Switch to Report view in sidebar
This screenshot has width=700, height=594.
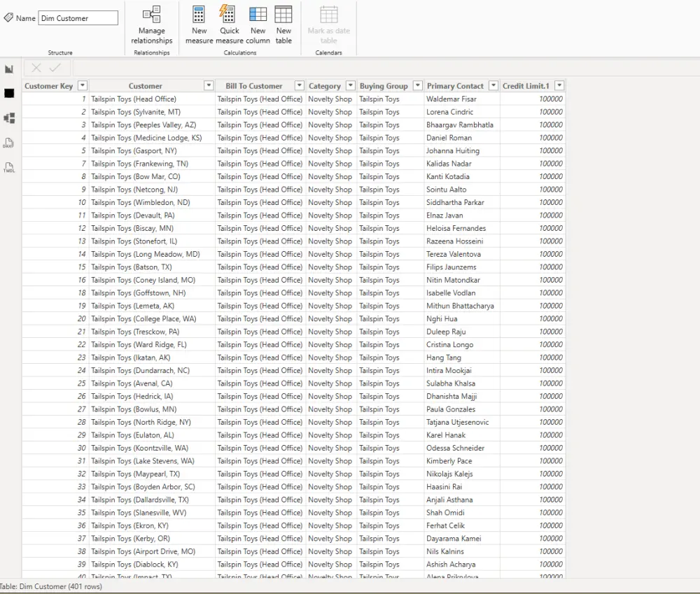coord(9,69)
